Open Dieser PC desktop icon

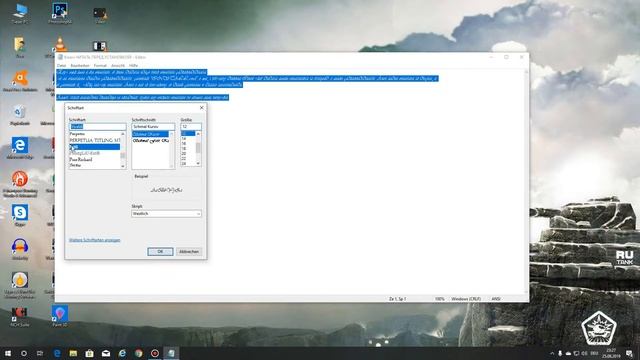click(x=20, y=13)
